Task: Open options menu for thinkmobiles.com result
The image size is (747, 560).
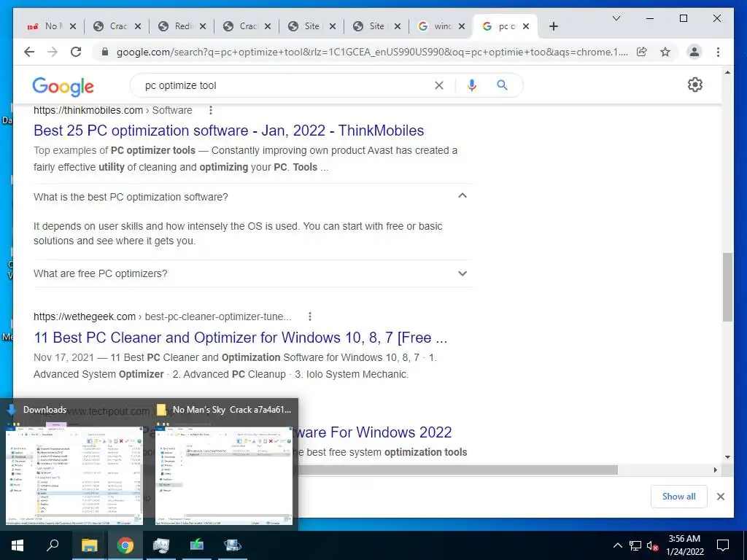Action: [x=211, y=111]
